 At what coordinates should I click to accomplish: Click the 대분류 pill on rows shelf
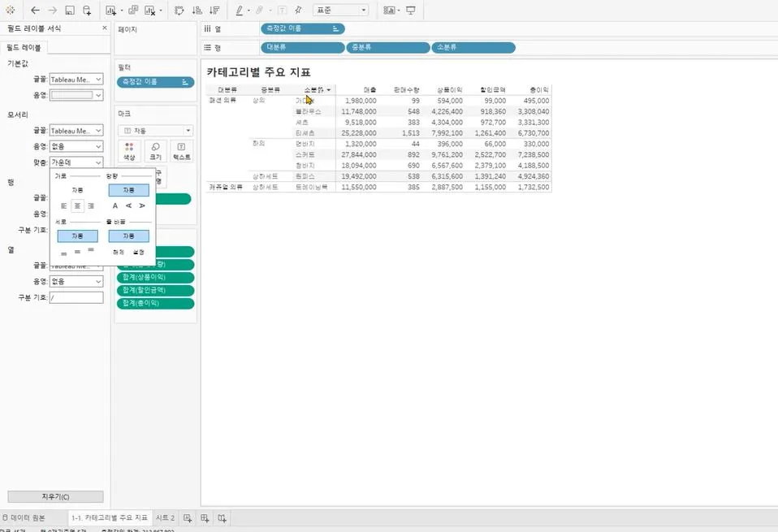[x=303, y=48]
